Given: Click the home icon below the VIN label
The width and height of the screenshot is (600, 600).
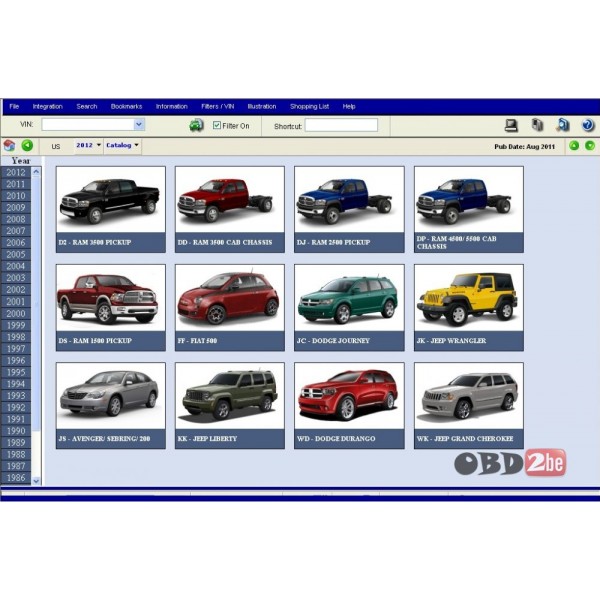Looking at the screenshot, I should pyautogui.click(x=9, y=146).
